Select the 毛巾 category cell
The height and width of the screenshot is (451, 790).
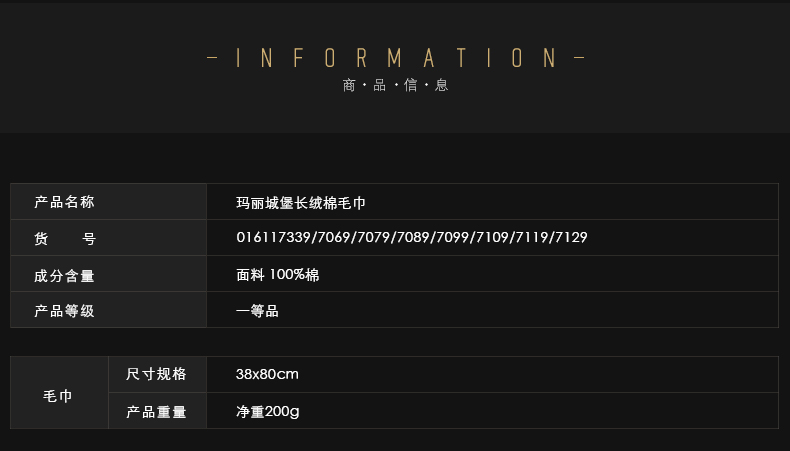[59, 393]
